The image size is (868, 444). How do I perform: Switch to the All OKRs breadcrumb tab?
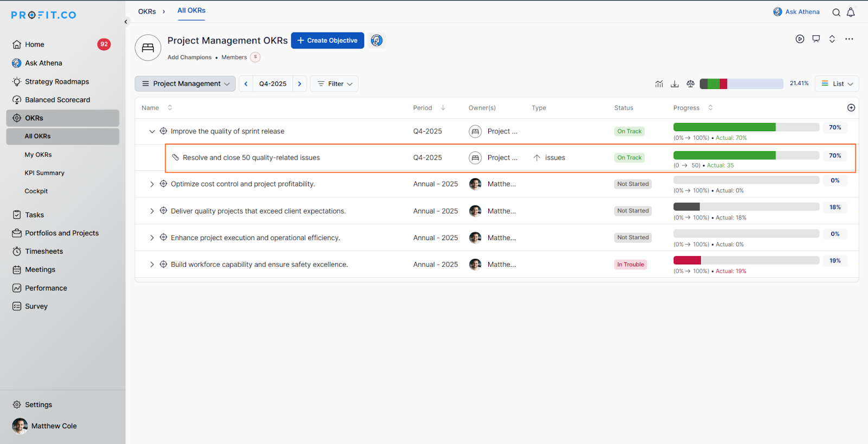(x=192, y=11)
